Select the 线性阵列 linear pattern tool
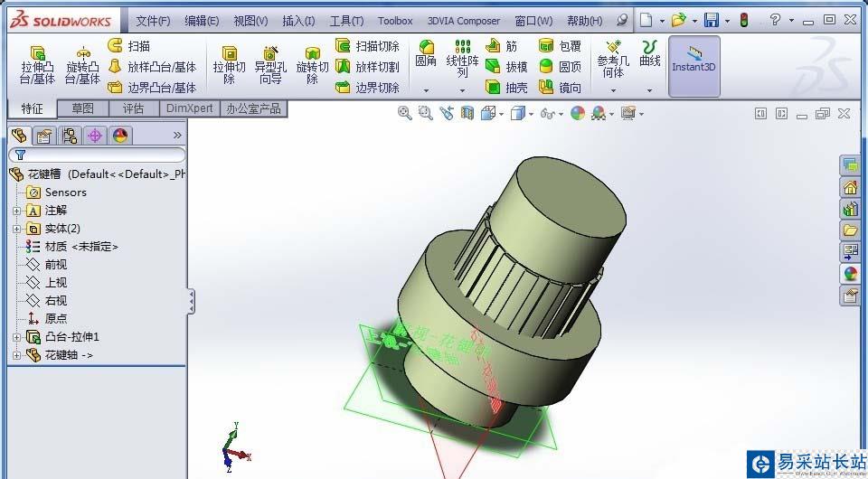The width and height of the screenshot is (868, 479). (x=462, y=58)
